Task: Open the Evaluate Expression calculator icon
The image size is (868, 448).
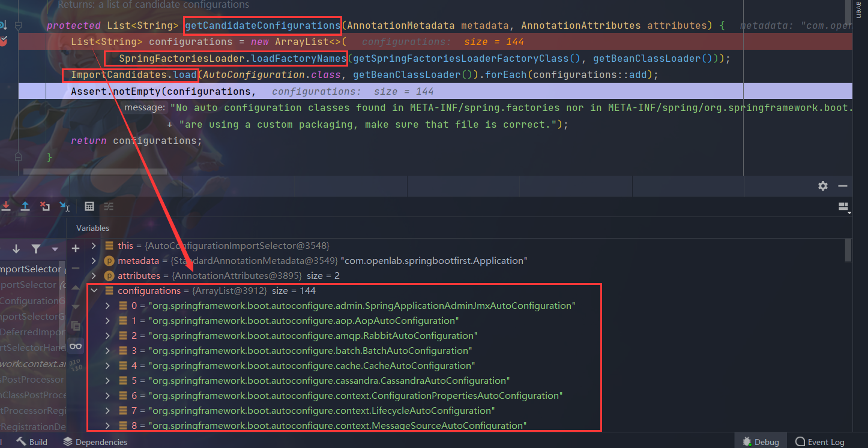Action: (89, 206)
